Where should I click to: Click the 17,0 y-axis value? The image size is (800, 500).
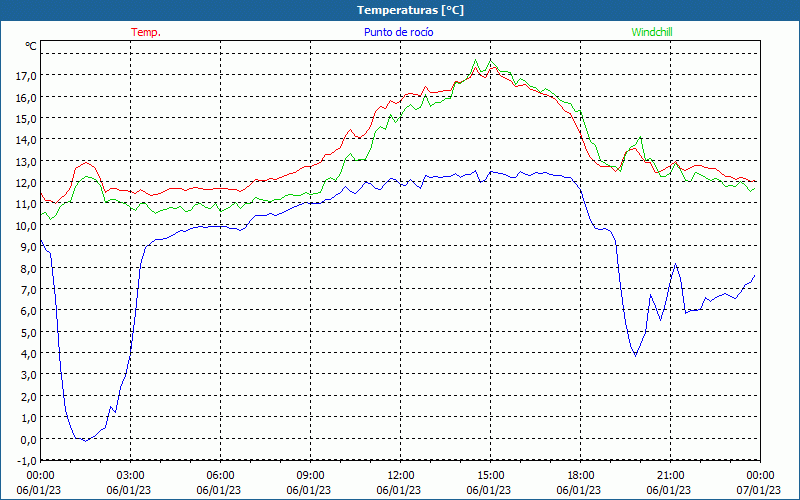tap(26, 76)
